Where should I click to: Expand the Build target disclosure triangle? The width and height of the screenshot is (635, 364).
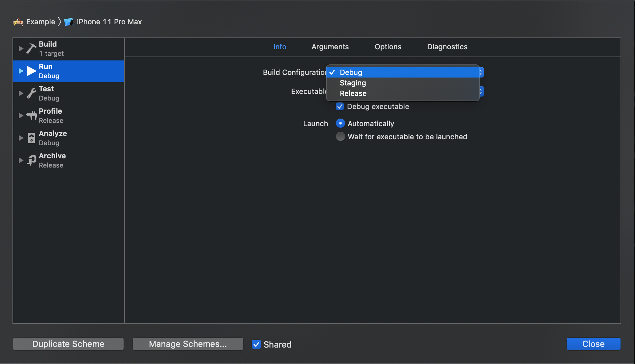click(x=21, y=48)
